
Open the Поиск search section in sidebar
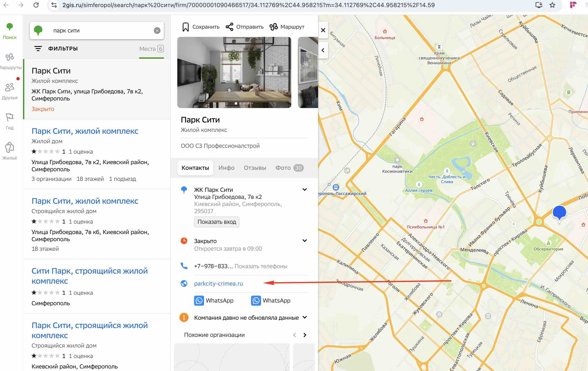point(9,31)
